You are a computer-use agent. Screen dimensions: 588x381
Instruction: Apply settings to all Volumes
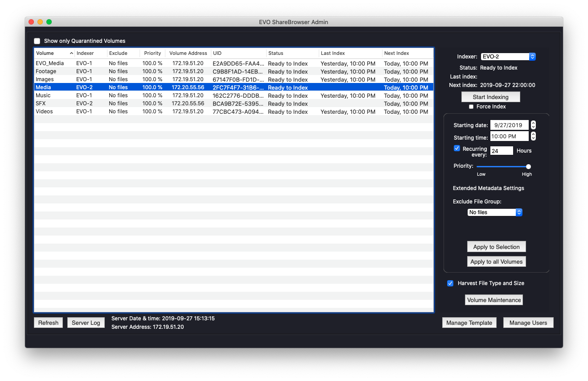(x=496, y=261)
